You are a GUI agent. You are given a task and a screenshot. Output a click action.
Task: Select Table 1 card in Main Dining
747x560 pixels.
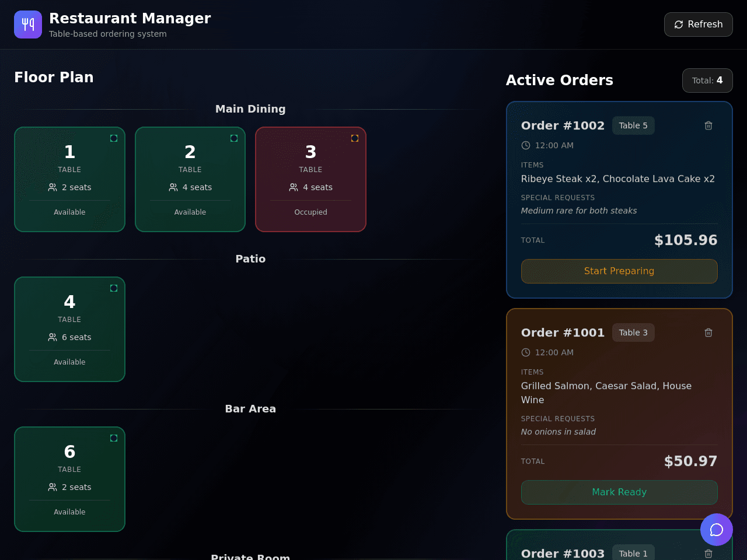[69, 179]
